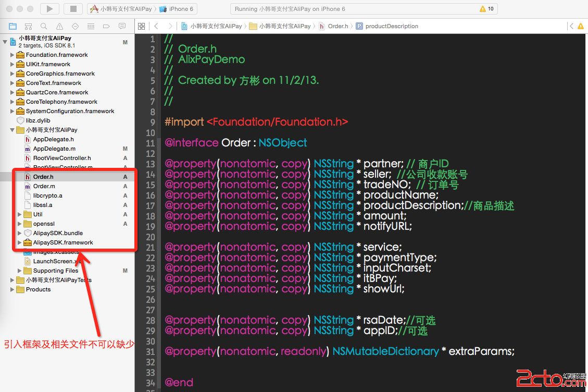This screenshot has height=392, width=588.
Task: Select AppDelegate.h file
Action: 53,139
